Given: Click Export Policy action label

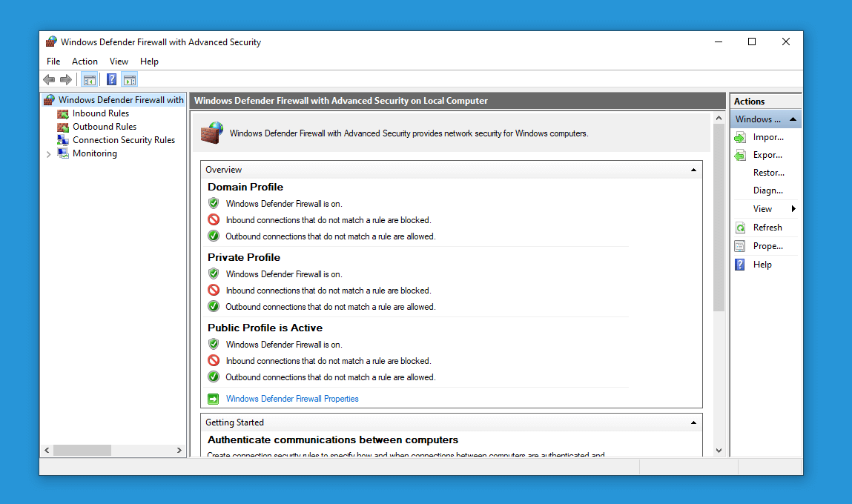Looking at the screenshot, I should point(767,156).
